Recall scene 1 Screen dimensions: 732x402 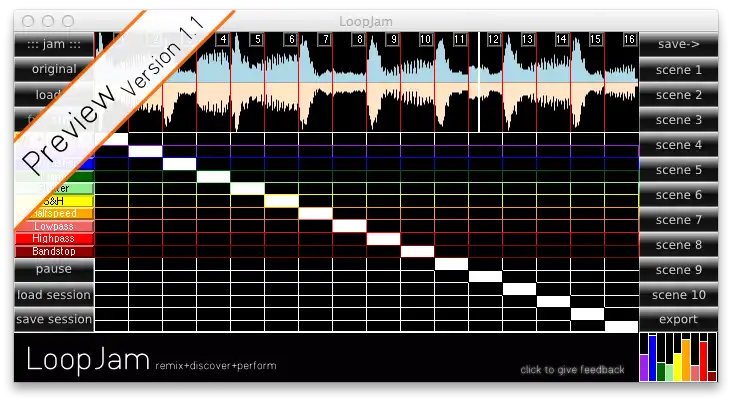coord(678,70)
